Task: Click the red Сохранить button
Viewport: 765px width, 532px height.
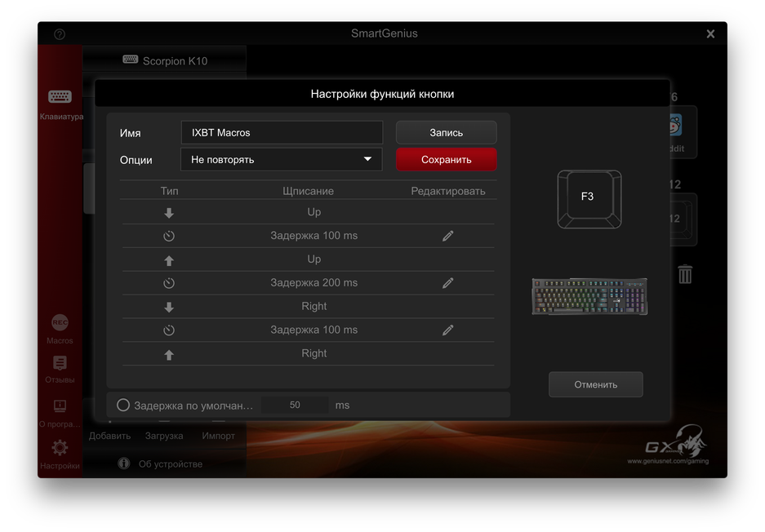Action: [x=447, y=159]
